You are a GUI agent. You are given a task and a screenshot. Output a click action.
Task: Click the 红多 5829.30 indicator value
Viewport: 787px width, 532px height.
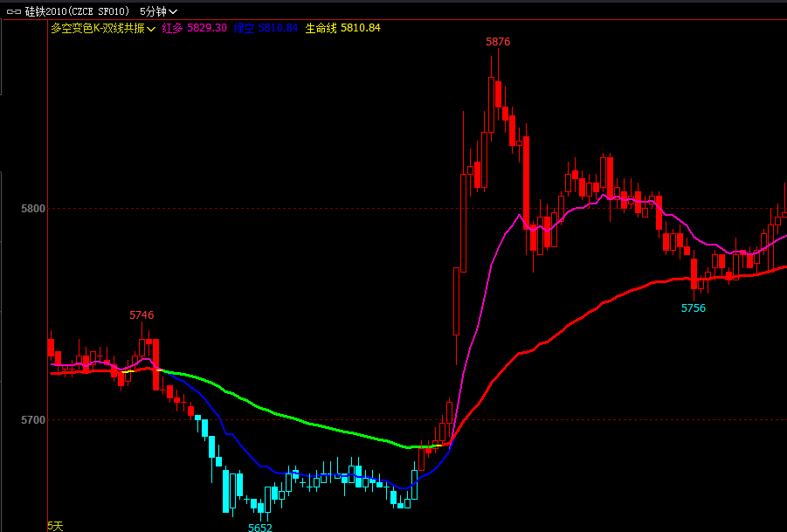[194, 28]
